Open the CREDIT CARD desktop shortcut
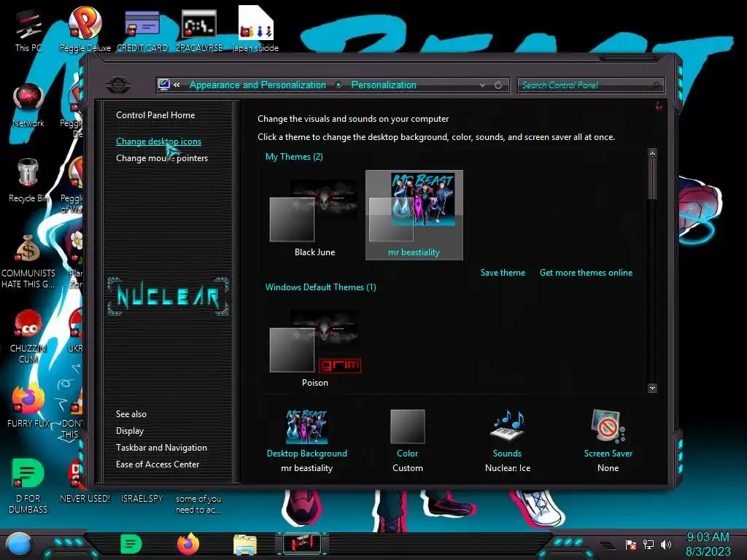Viewport: 747px width, 560px height. coord(142,31)
